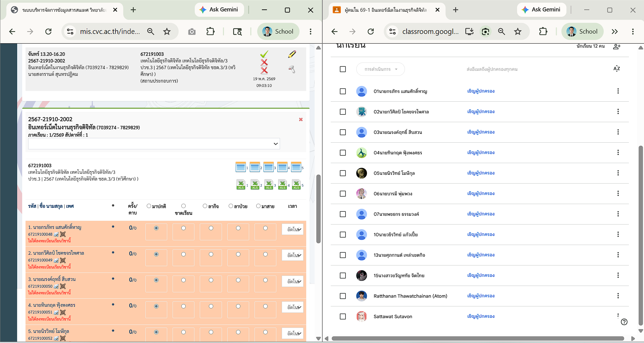
Task: Download Excel XLS icon number 5
Action: 296,185
